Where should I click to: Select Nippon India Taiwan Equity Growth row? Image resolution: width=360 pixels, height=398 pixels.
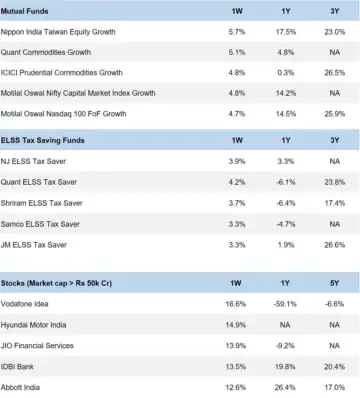pos(180,32)
